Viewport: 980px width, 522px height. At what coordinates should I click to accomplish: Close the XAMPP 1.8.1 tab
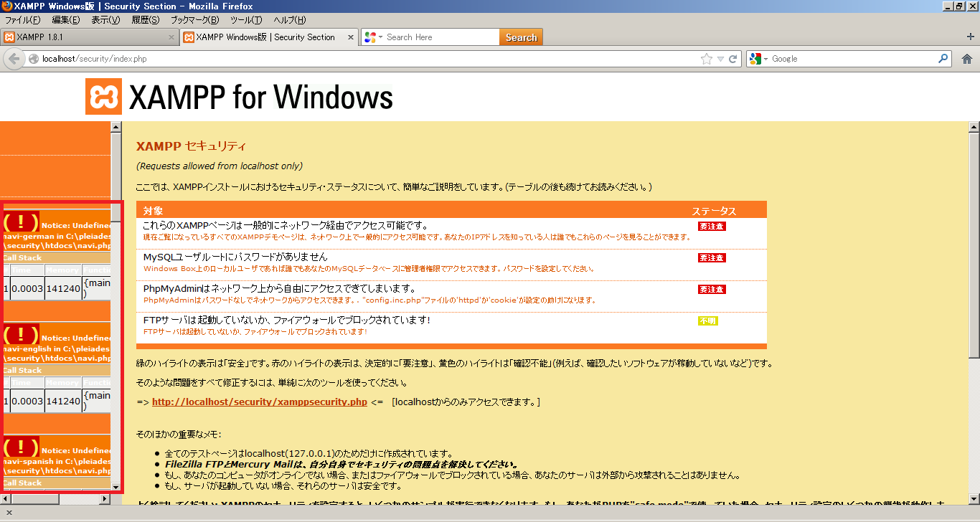point(171,37)
